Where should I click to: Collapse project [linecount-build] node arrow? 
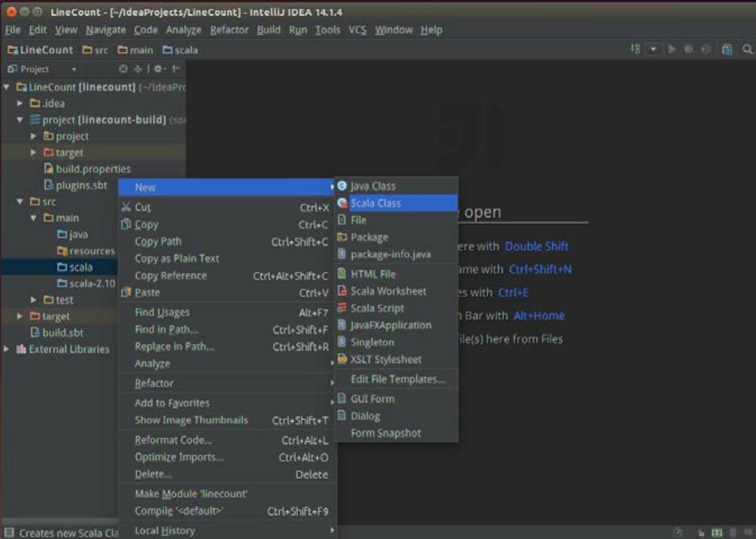pos(20,120)
